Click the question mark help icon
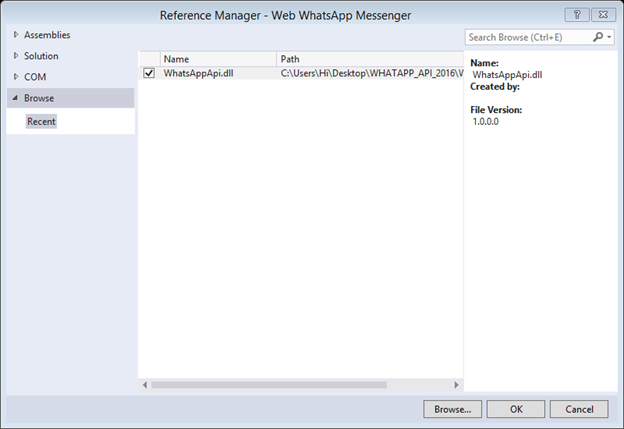Screen dimensions: 624x429 tap(576, 14)
